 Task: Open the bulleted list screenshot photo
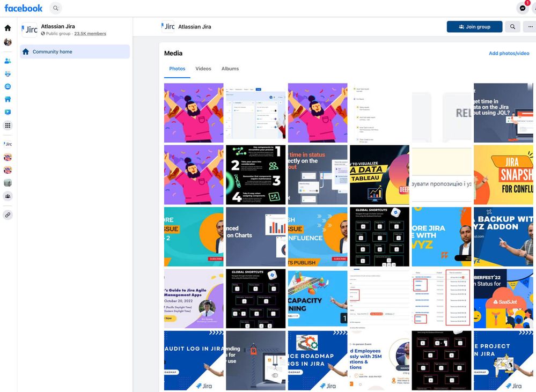(x=379, y=113)
